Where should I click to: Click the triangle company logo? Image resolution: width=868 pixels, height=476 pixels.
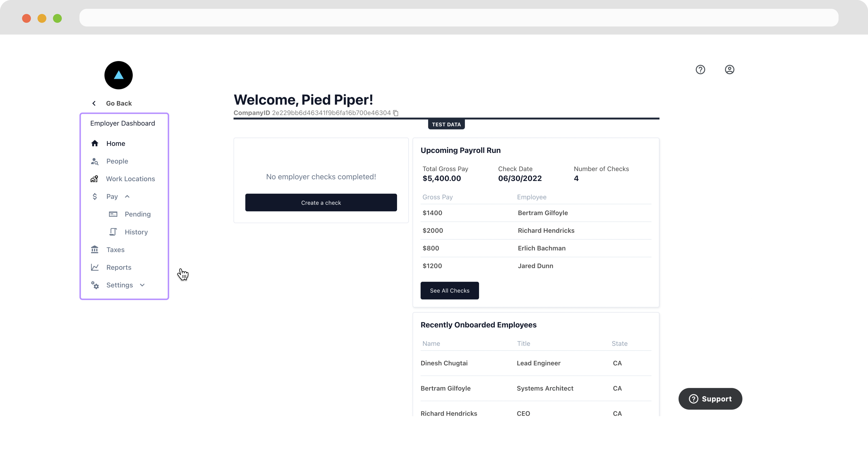[x=119, y=75]
